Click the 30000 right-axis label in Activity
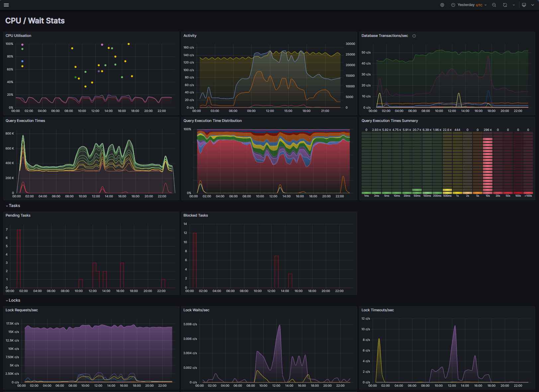 tap(350, 44)
